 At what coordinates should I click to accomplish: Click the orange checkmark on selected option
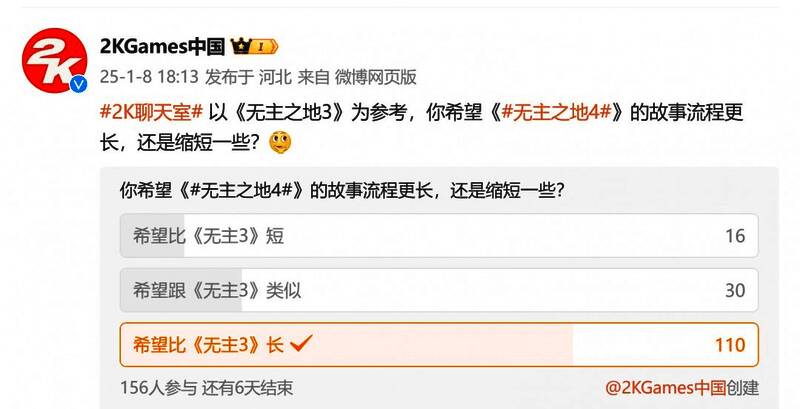pos(301,344)
